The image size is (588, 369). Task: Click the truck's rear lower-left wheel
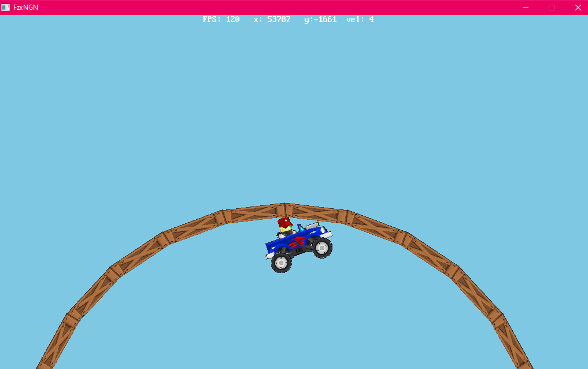click(281, 263)
